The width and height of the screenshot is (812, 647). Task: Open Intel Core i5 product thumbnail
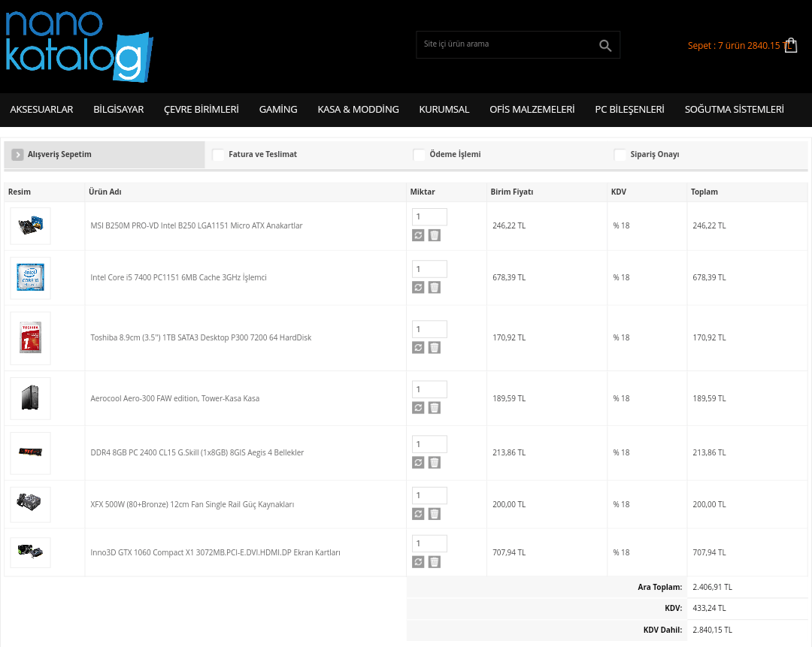tap(31, 277)
